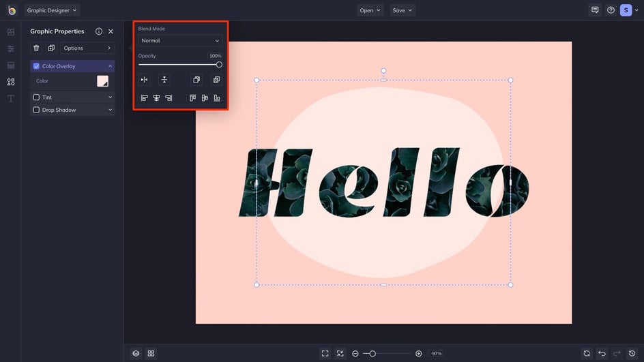Flip the graphic vertically
Screen dimensions: 644x362
pyautogui.click(x=164, y=80)
